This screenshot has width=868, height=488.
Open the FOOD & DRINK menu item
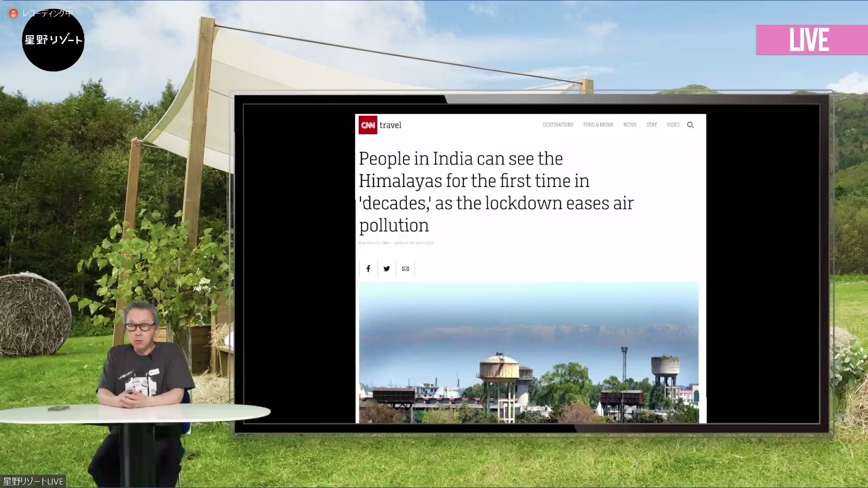[598, 125]
